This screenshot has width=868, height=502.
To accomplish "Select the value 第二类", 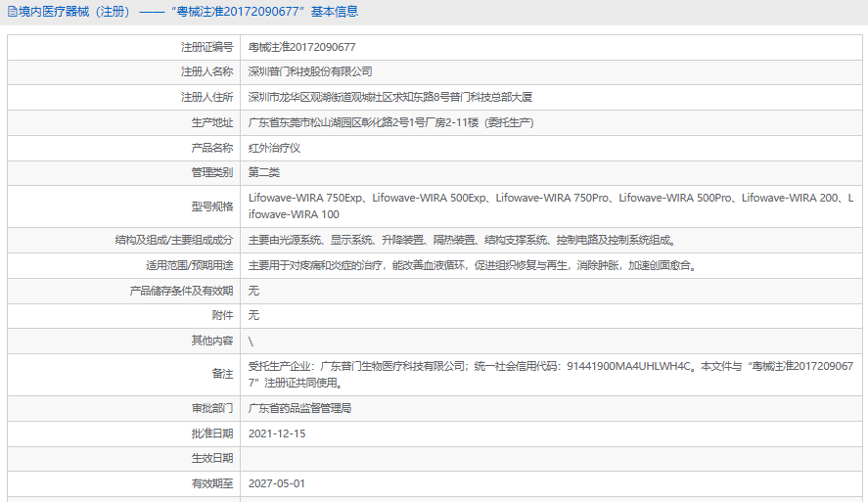I will coord(263,172).
